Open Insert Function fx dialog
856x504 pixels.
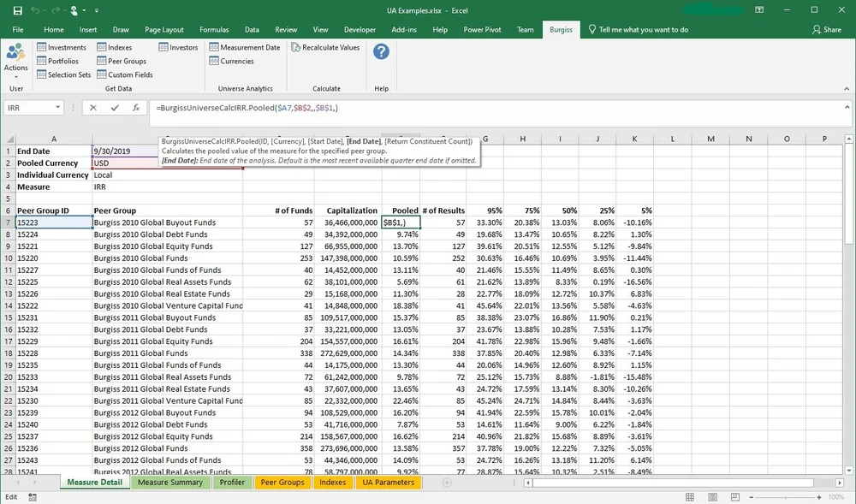pos(136,108)
